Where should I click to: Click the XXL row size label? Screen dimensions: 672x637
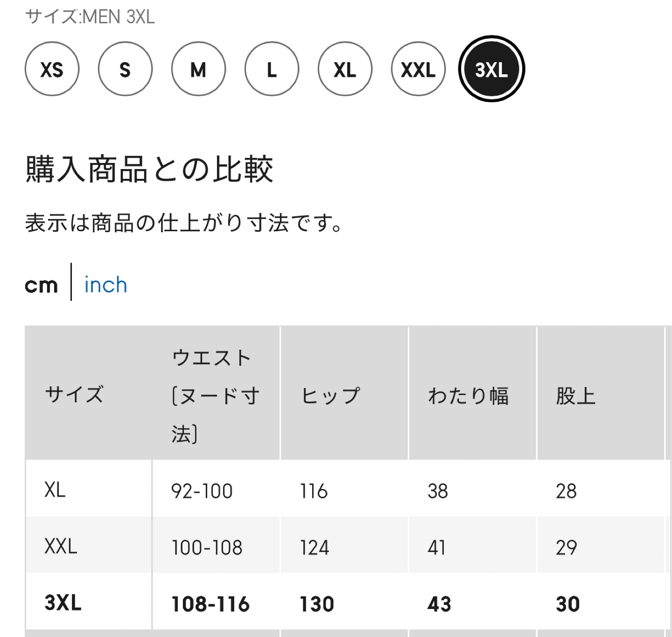[x=61, y=546]
